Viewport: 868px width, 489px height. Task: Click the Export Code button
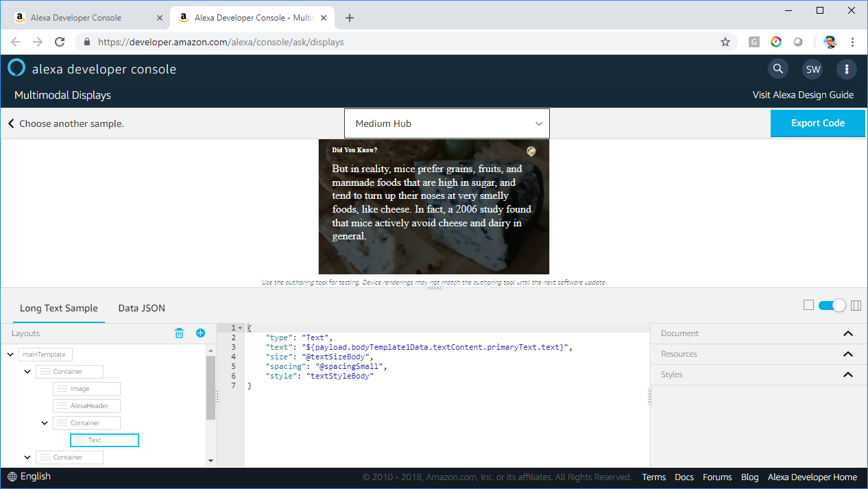coord(818,123)
